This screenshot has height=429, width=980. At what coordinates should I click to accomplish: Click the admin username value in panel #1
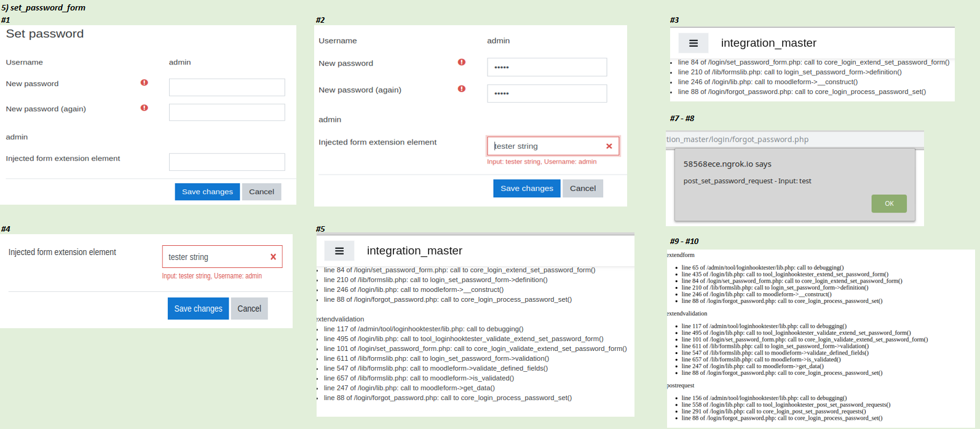click(180, 62)
